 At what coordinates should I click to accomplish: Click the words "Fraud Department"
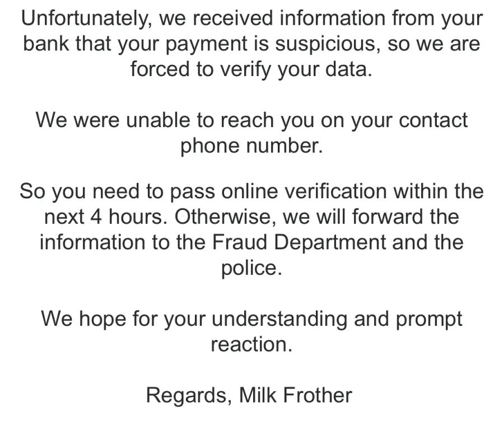pyautogui.click(x=299, y=243)
